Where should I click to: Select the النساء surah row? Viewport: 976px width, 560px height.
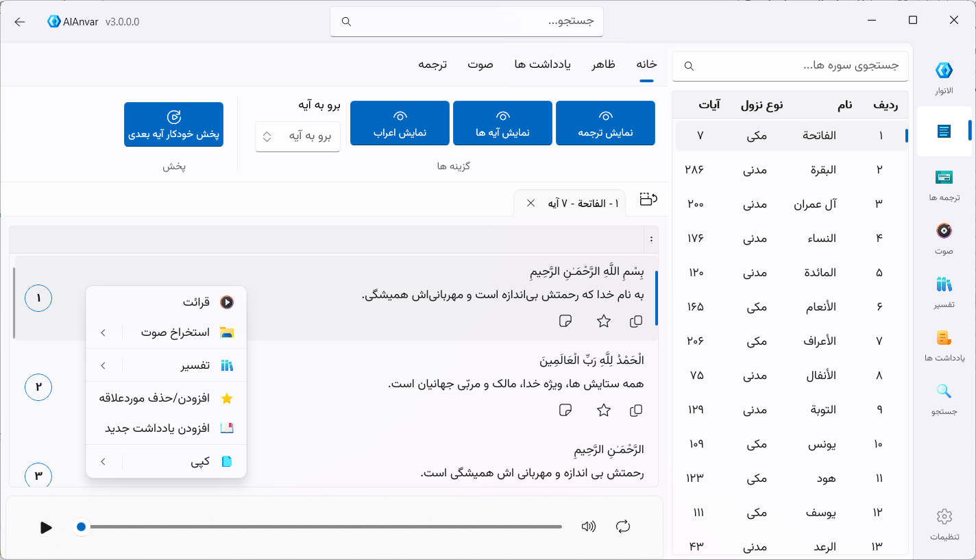click(790, 239)
